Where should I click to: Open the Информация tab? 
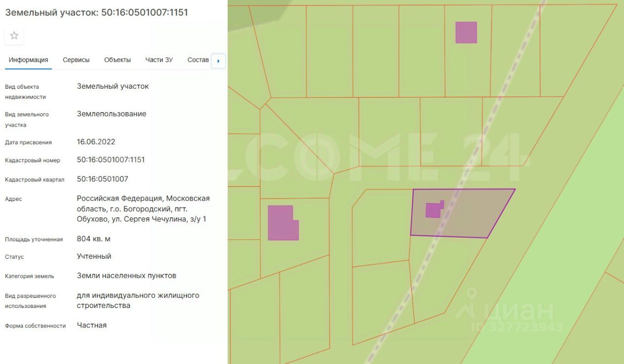pos(28,60)
